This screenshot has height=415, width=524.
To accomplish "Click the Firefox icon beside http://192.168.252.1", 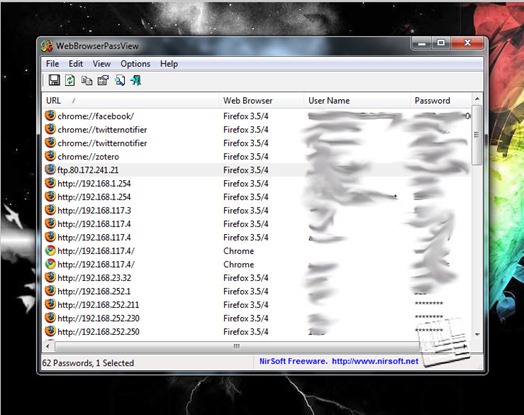I will 50,291.
